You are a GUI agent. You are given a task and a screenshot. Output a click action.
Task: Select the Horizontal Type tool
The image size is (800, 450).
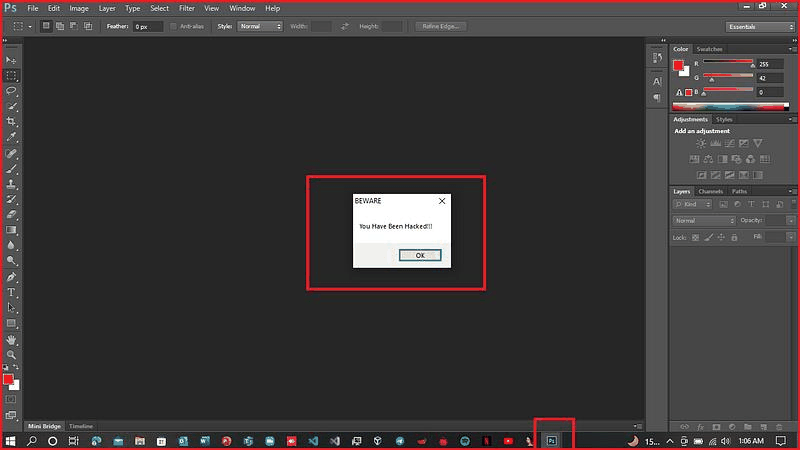tap(11, 292)
